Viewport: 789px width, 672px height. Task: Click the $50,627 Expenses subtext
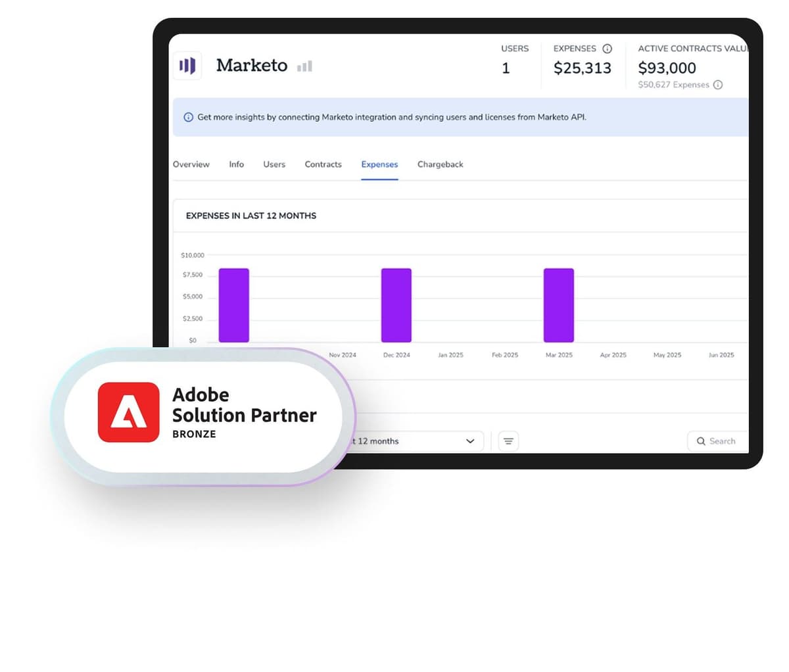(x=673, y=85)
